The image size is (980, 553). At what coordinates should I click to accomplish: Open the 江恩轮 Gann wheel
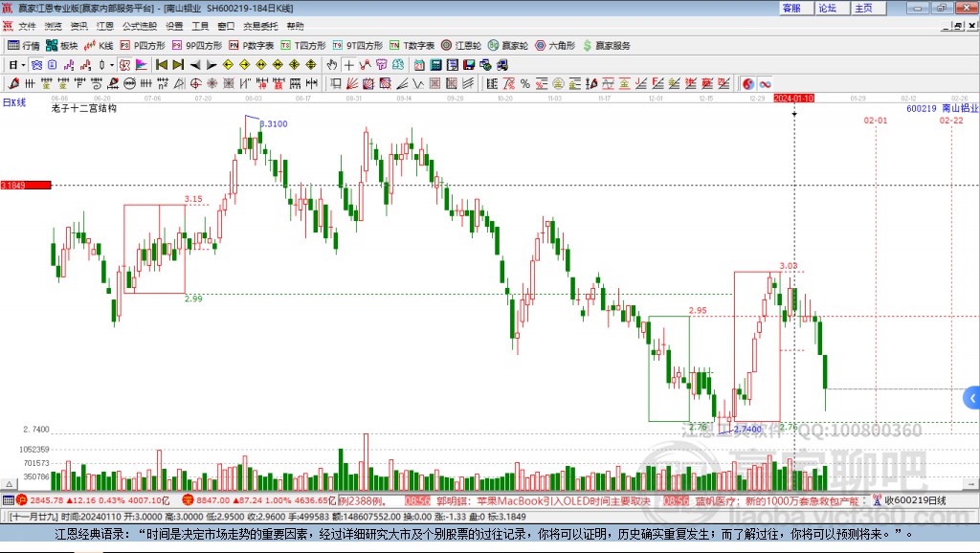pyautogui.click(x=461, y=46)
